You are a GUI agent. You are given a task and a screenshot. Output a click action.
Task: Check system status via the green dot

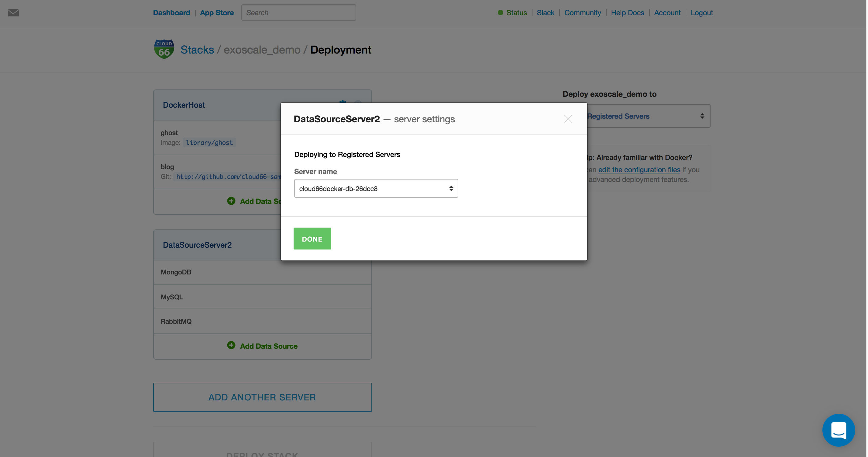coord(500,12)
